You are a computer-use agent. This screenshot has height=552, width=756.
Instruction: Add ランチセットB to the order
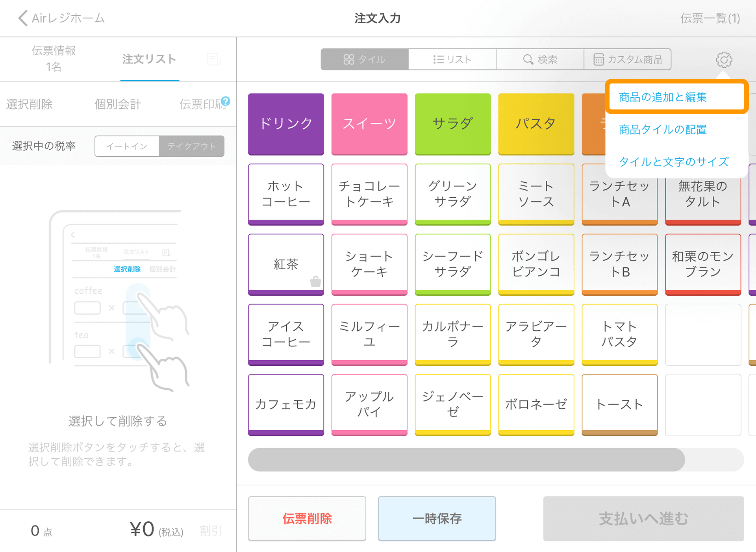(x=620, y=264)
